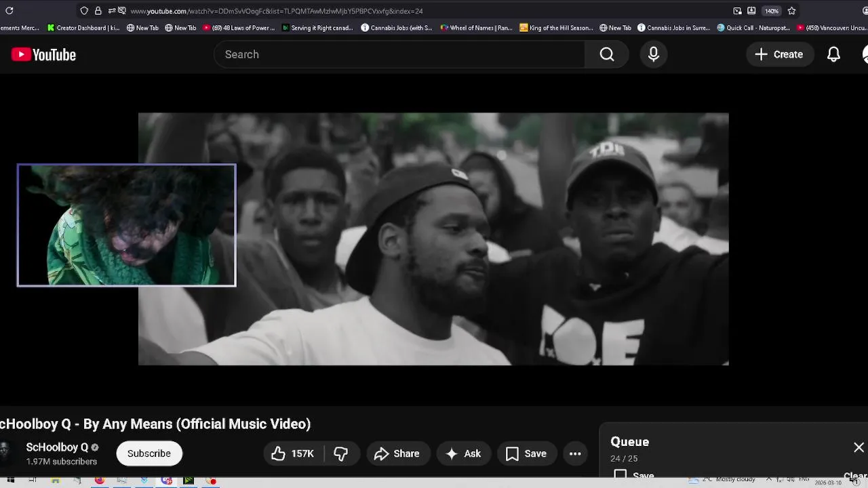Close the Queue panel
Screen dimensions: 868x488
tap(859, 447)
